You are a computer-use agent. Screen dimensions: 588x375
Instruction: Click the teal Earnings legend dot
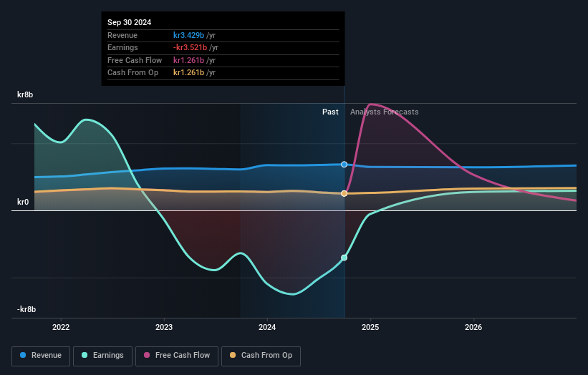point(85,355)
